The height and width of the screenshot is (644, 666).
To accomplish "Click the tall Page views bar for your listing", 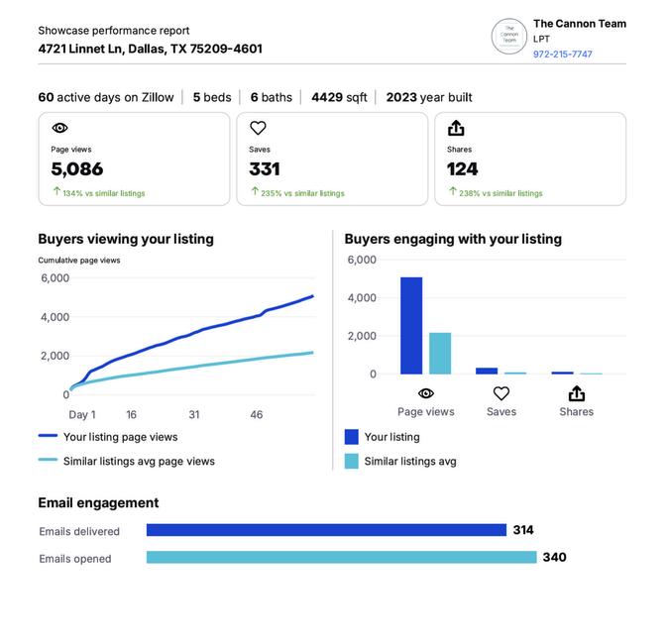I will (411, 326).
